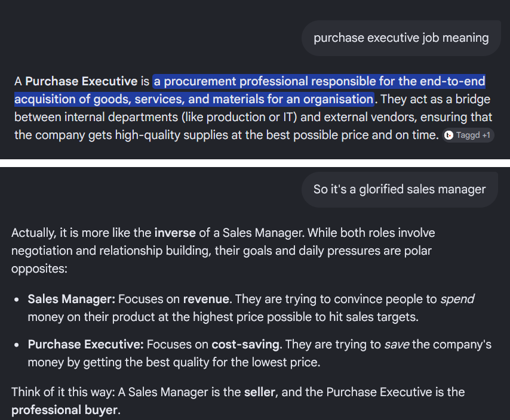Click bold "Purchase Executive" in the first answer

click(81, 81)
